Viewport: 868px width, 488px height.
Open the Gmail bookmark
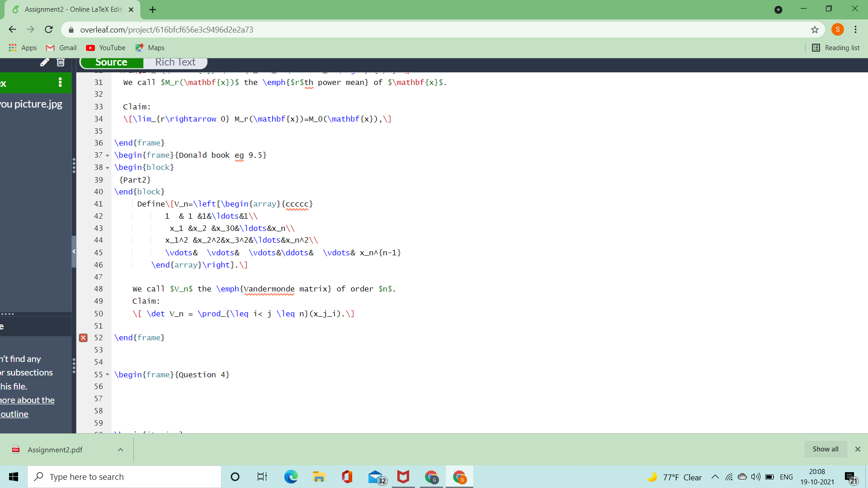61,48
